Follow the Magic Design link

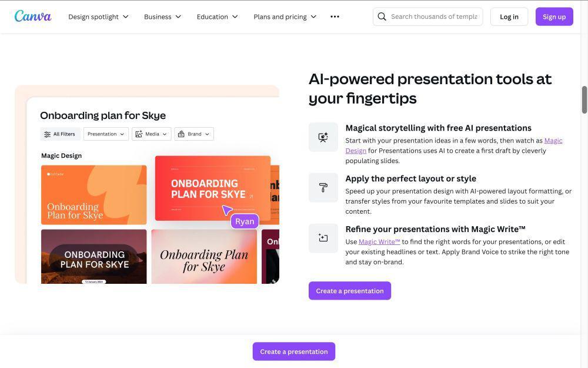pos(553,141)
